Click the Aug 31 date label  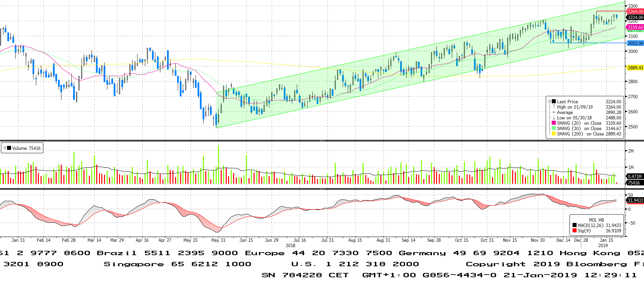pyautogui.click(x=383, y=240)
